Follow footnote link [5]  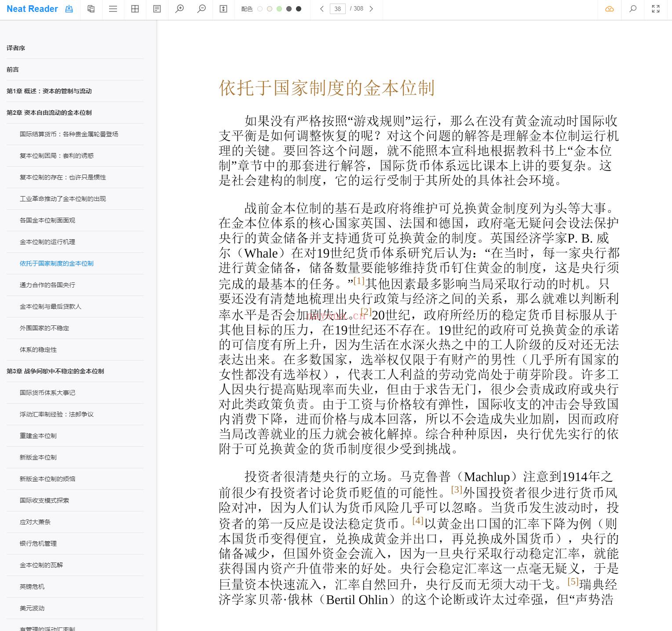tap(573, 581)
